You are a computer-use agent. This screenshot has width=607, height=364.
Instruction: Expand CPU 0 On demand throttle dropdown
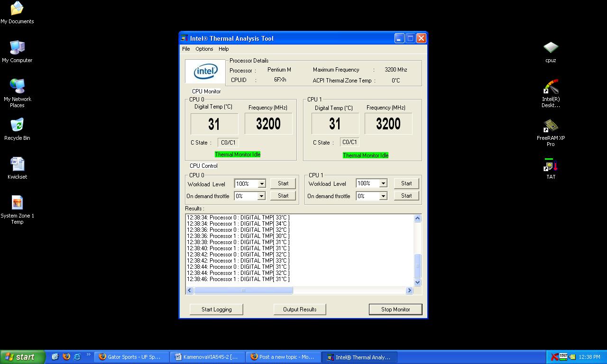(261, 196)
